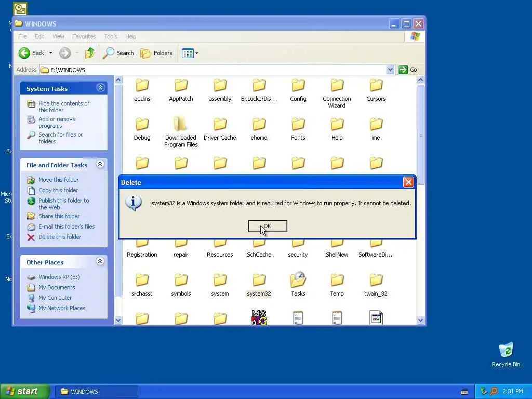Click the WINDOWS taskbar button
The height and width of the screenshot is (399, 532).
pyautogui.click(x=96, y=392)
